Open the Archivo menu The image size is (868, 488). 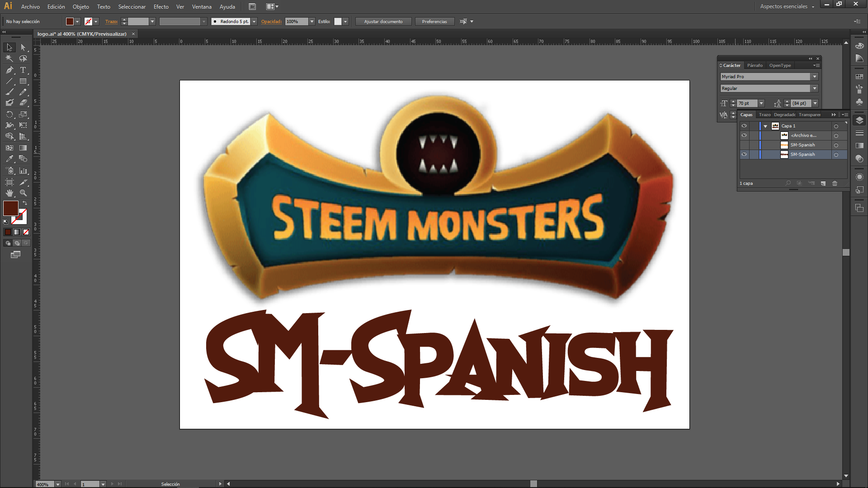click(30, 7)
